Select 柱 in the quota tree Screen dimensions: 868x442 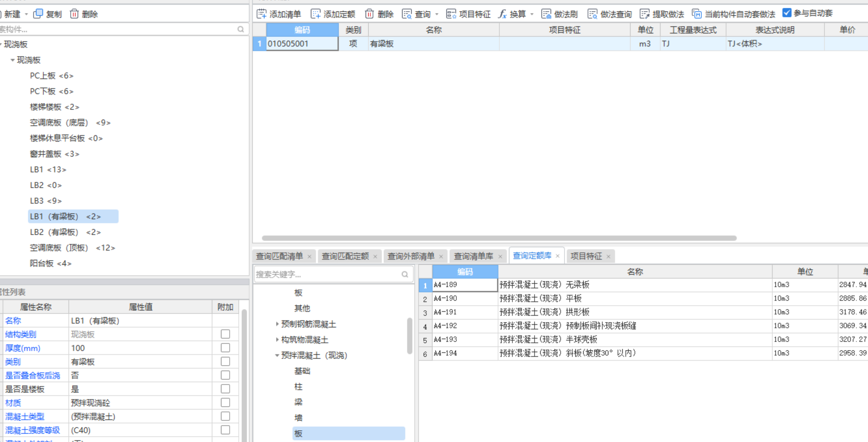pos(298,386)
